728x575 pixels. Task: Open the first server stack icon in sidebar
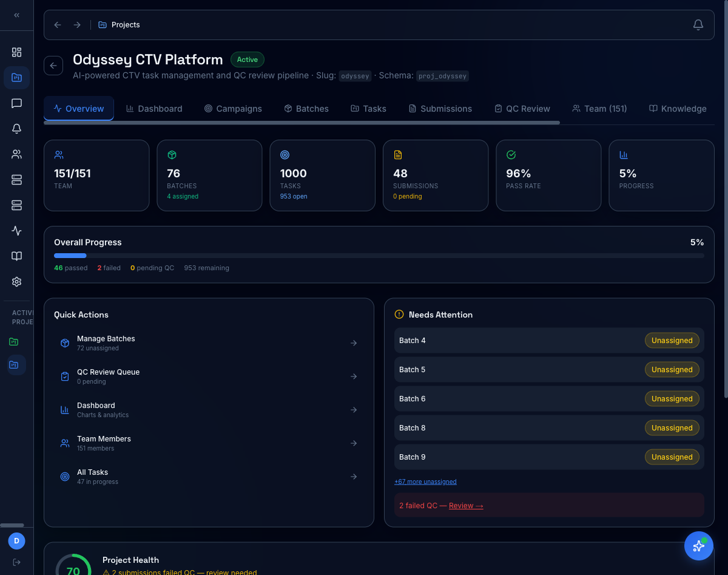16,180
